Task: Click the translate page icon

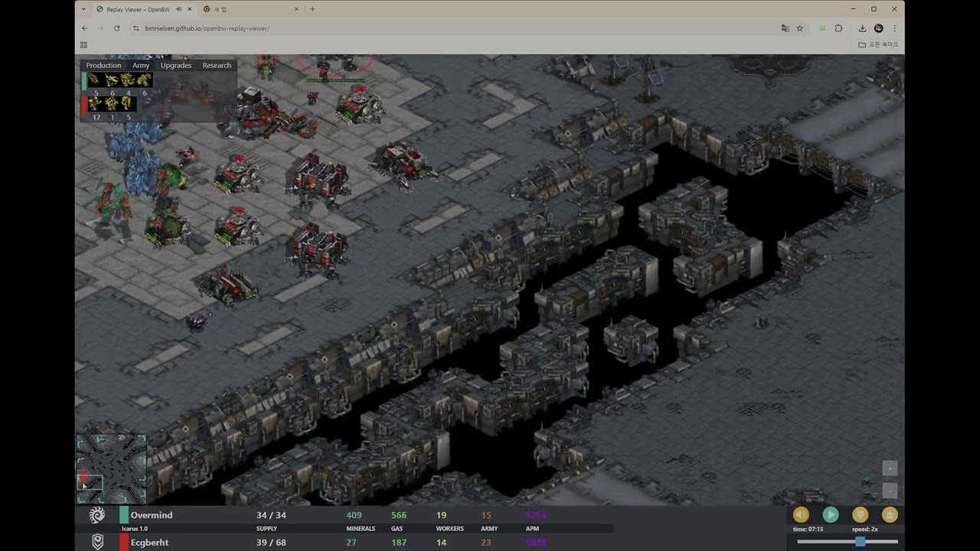Action: 785,28
